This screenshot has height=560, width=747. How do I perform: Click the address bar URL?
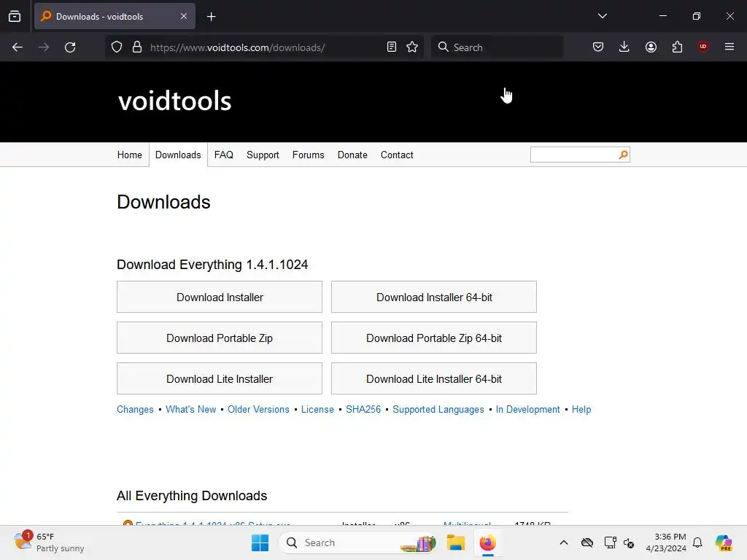click(x=237, y=47)
